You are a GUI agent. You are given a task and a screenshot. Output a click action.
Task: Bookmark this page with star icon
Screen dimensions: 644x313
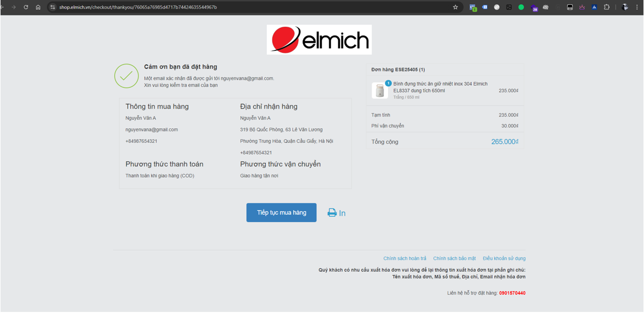[x=455, y=7]
